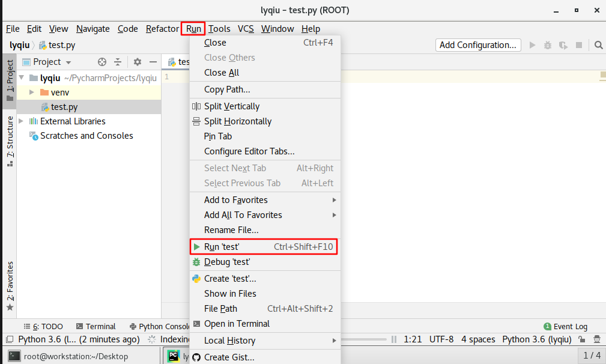
Task: Open Local History submenu
Action: point(265,341)
